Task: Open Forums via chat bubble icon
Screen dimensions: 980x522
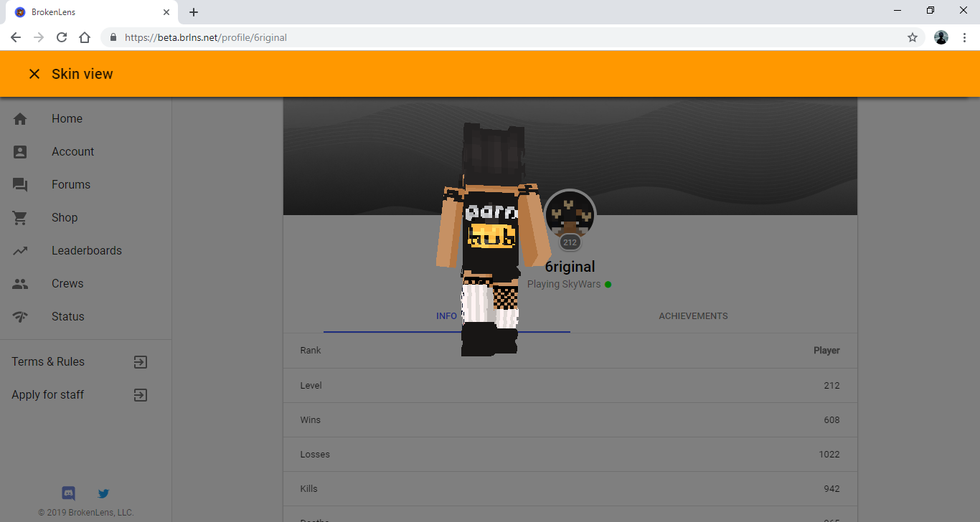Action: coord(20,185)
